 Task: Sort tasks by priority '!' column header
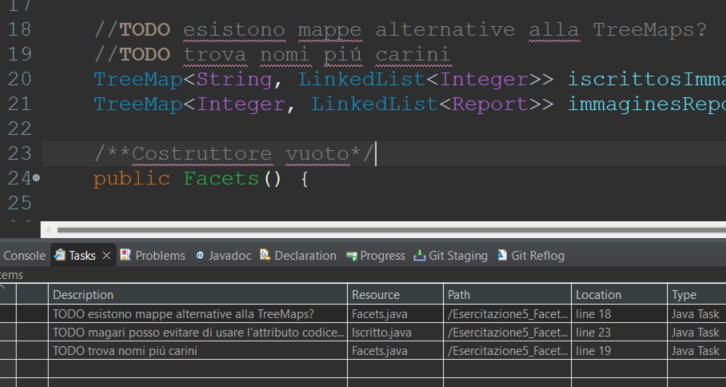tap(32, 294)
